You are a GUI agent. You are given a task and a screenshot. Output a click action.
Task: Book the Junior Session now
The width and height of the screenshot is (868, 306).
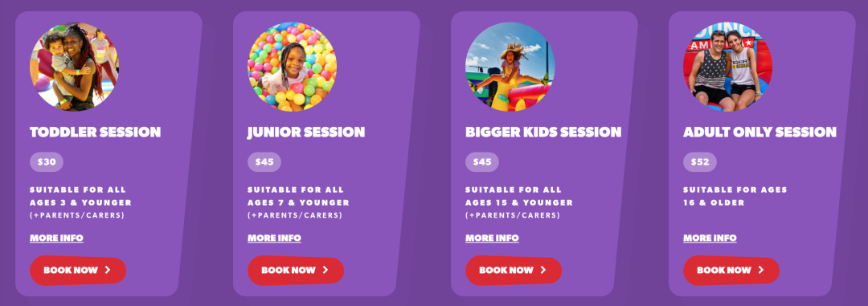[x=296, y=271]
